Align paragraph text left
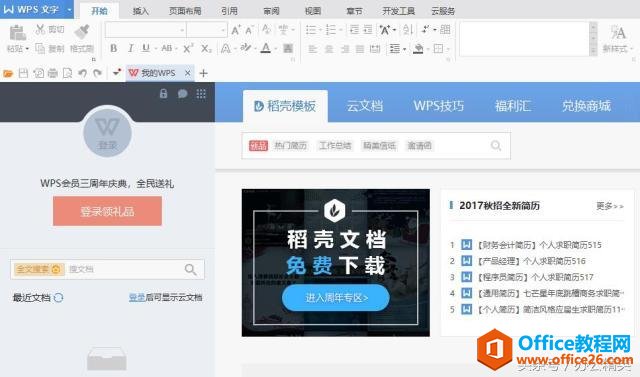The width and height of the screenshot is (640, 377). click(x=313, y=49)
